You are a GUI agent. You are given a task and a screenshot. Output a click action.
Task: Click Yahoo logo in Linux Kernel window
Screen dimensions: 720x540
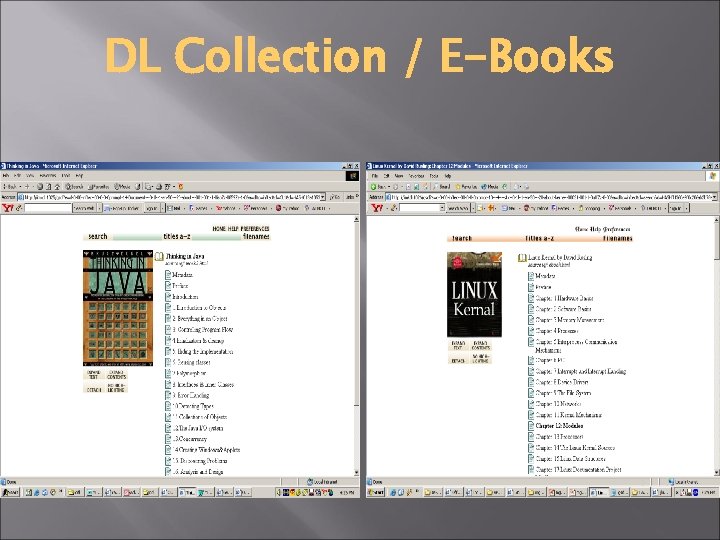coord(377,208)
